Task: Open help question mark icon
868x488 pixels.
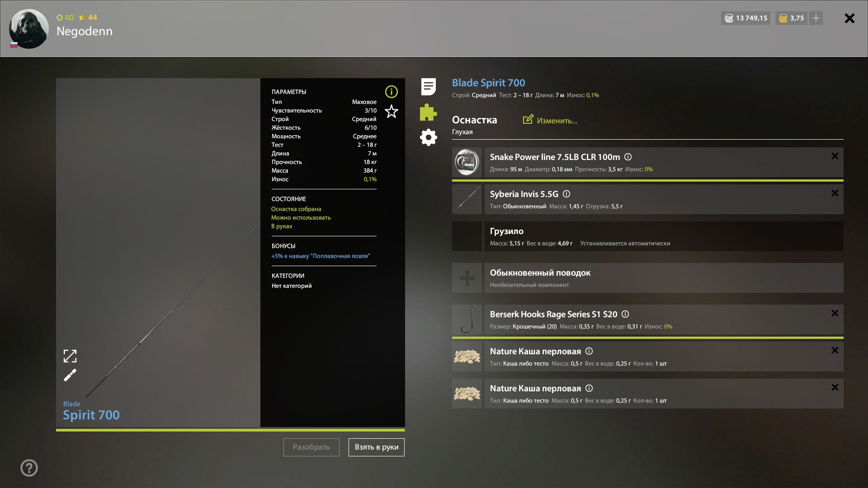Action: [x=29, y=468]
